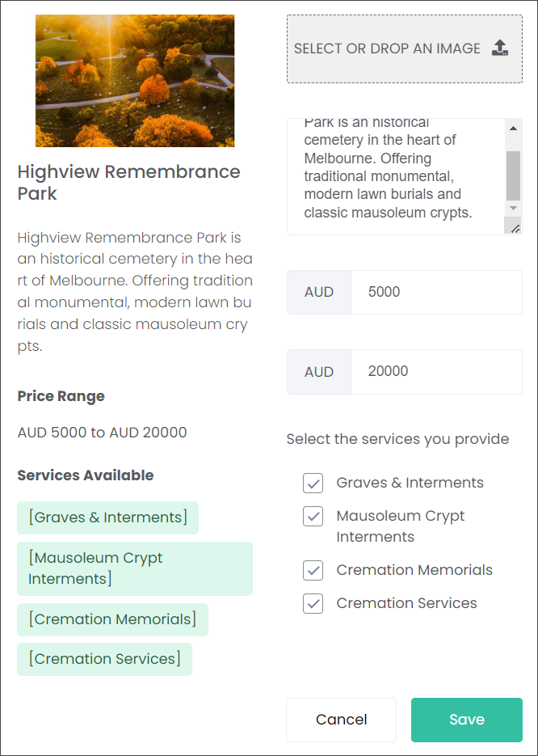Image resolution: width=538 pixels, height=756 pixels.
Task: Click the maximum price field showing 20000
Action: click(x=436, y=372)
